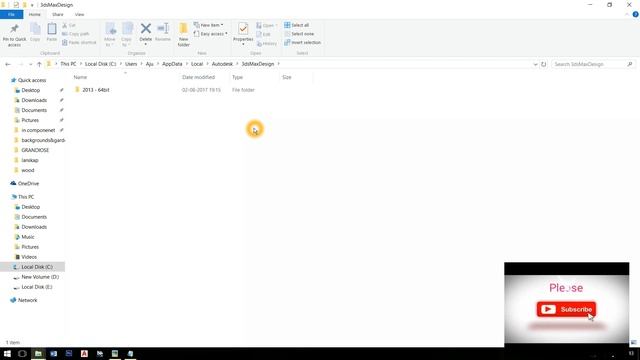Click Cut in the Clipboard group
640x360 pixels.
click(69, 25)
